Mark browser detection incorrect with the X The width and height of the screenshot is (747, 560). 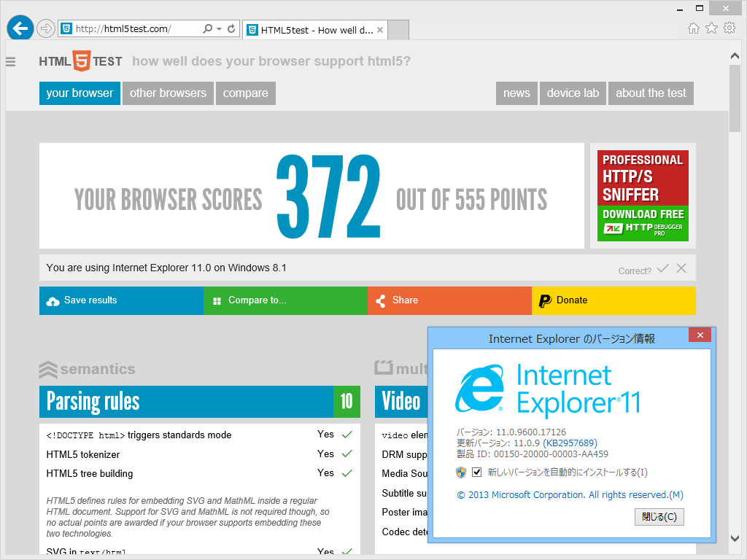click(681, 268)
